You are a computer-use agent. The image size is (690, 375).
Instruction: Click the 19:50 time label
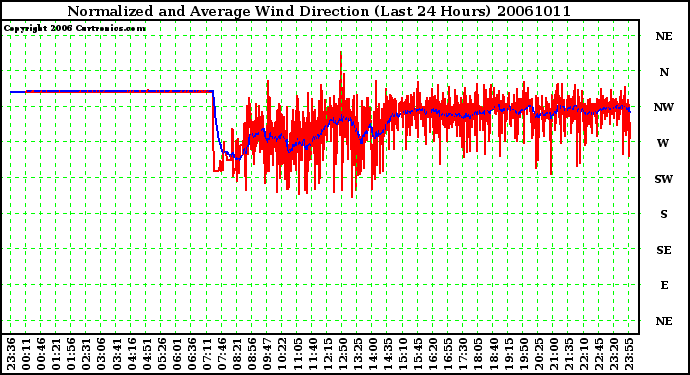[523, 354]
